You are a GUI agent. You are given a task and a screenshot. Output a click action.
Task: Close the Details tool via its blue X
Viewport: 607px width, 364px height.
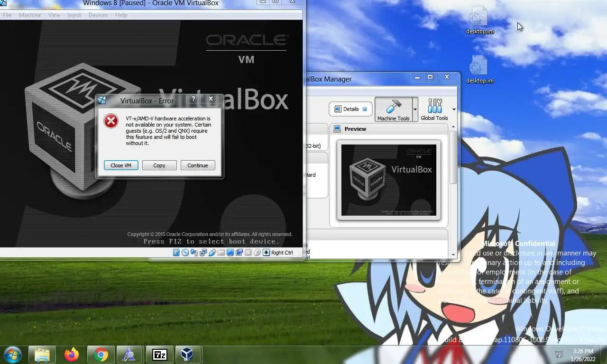click(365, 109)
